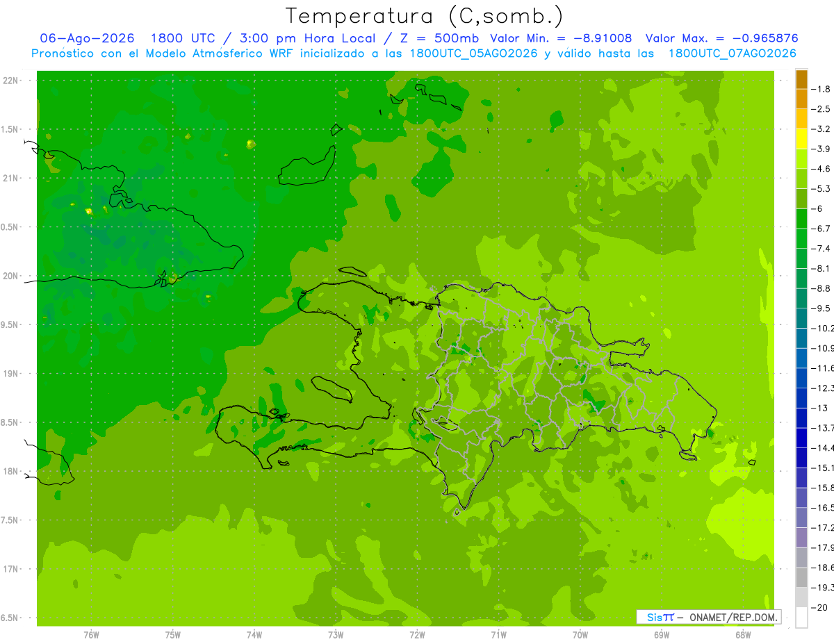Click the '1800UTC_07AGO2026' valid-until time text
Viewport: 834px width, 644px height.
click(x=733, y=53)
